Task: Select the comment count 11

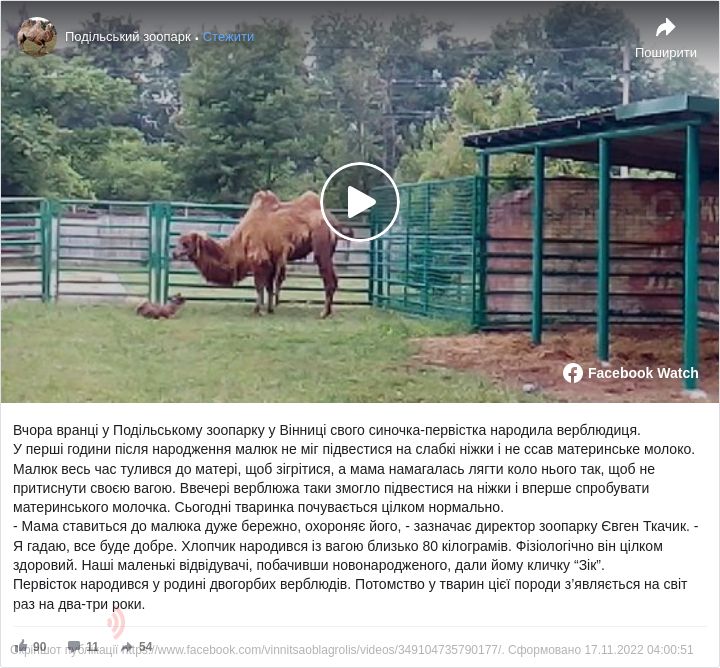Action: click(92, 647)
